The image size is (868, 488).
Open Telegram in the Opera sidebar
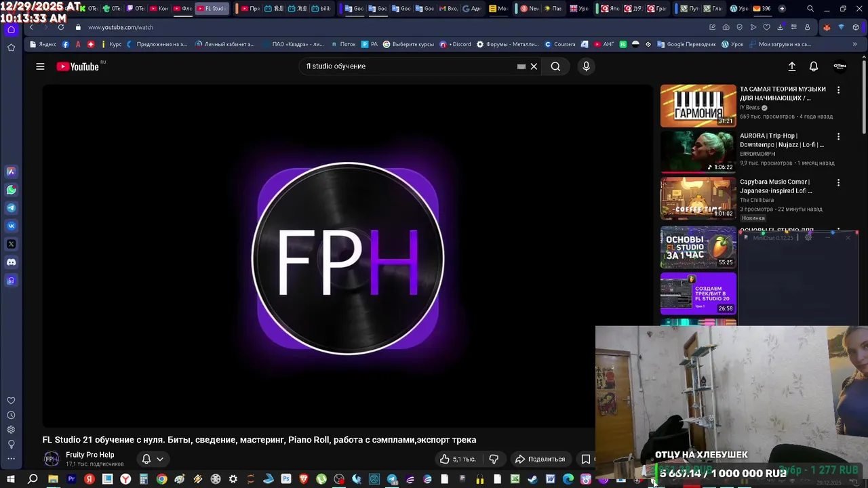point(11,208)
